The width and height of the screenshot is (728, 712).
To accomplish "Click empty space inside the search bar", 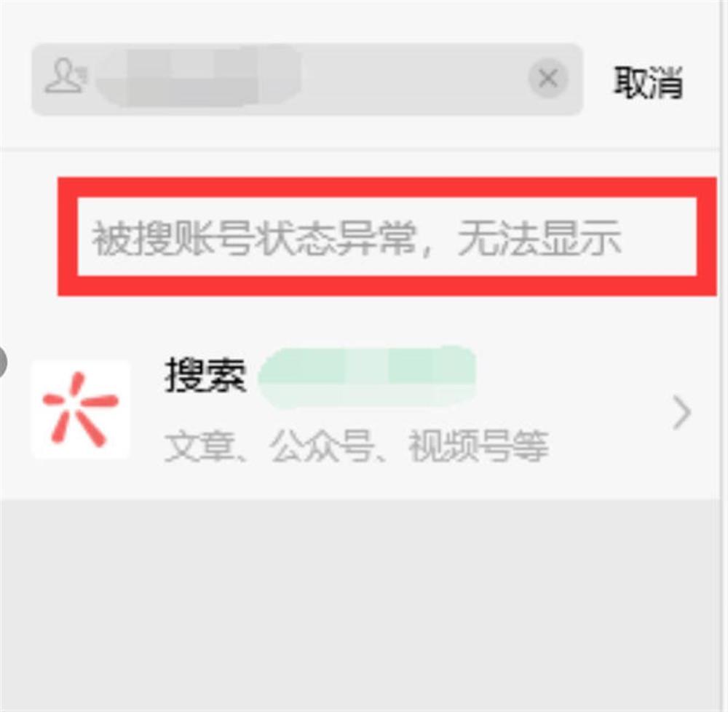I will (414, 79).
